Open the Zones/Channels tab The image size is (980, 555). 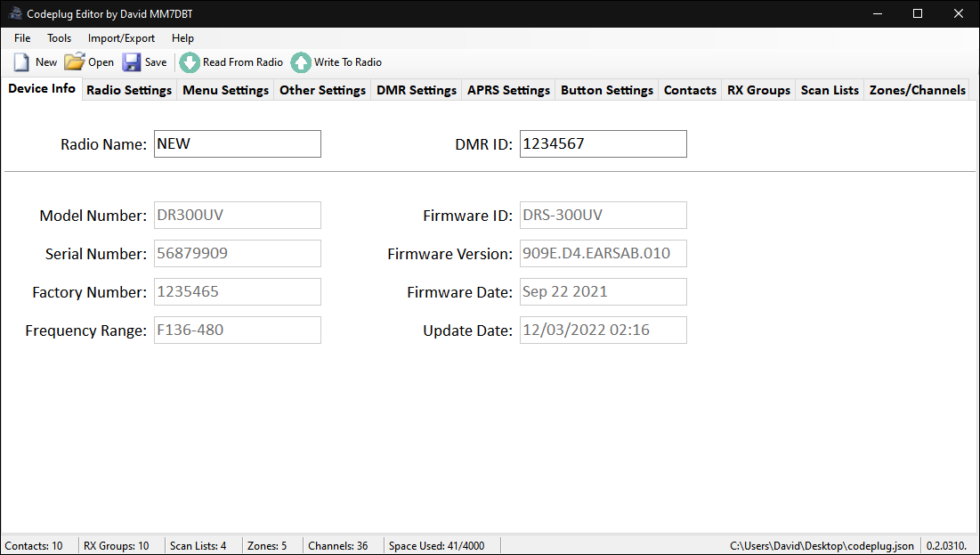click(917, 89)
